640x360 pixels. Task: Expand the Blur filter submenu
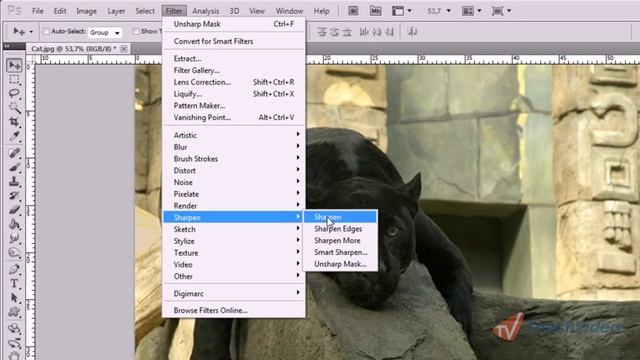[x=234, y=147]
